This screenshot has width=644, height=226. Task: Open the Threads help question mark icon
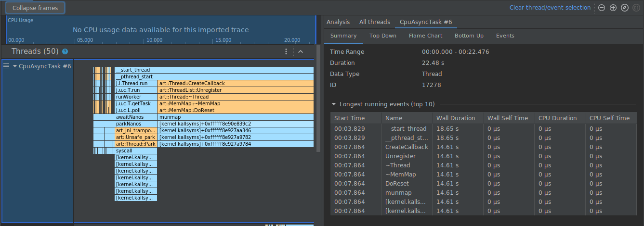click(x=65, y=51)
